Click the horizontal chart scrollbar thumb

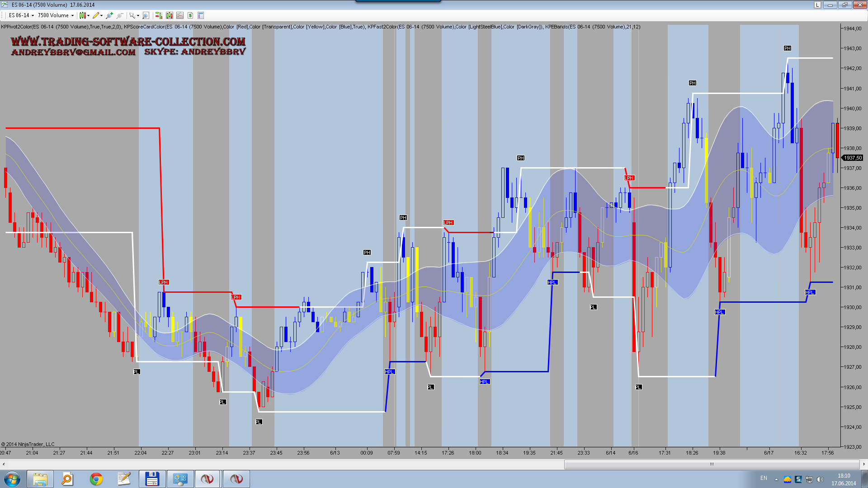pos(712,464)
